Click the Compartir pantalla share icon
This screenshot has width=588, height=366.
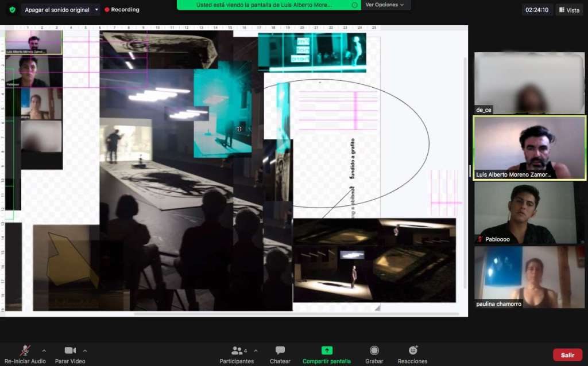pos(326,351)
